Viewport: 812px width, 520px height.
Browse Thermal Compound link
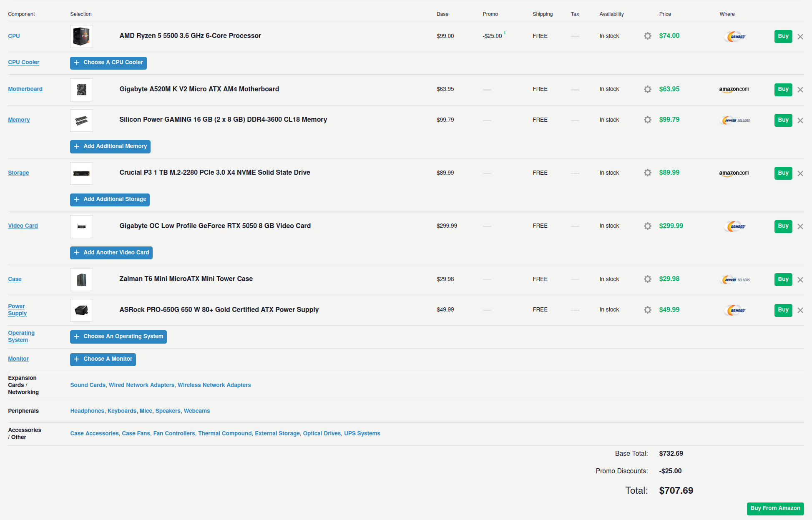(225, 433)
